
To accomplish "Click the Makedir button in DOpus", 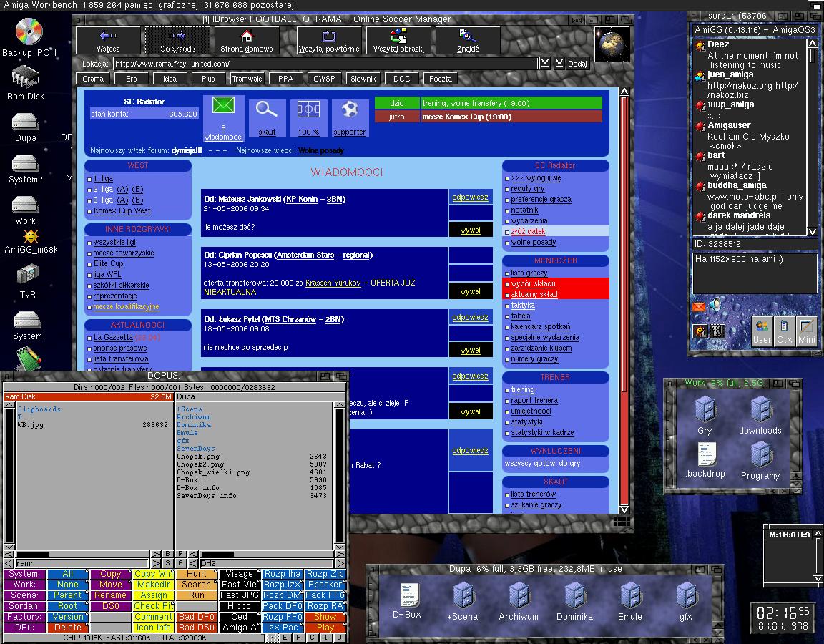I will pyautogui.click(x=154, y=585).
